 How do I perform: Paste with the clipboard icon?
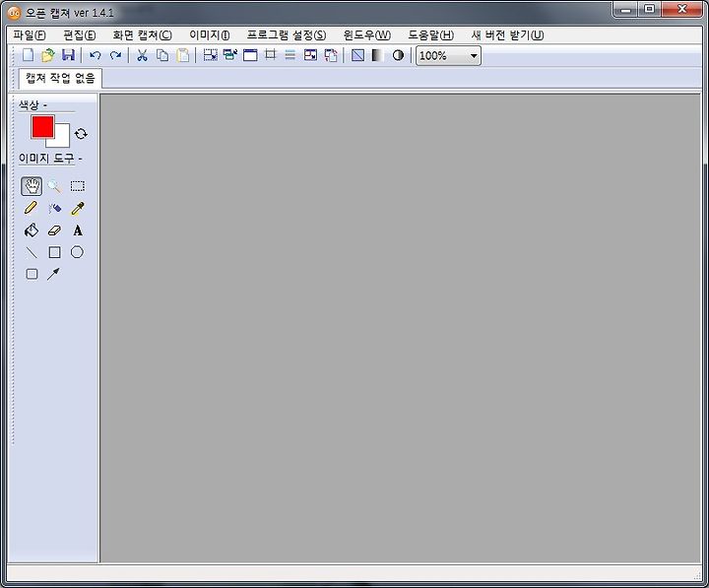tap(183, 55)
